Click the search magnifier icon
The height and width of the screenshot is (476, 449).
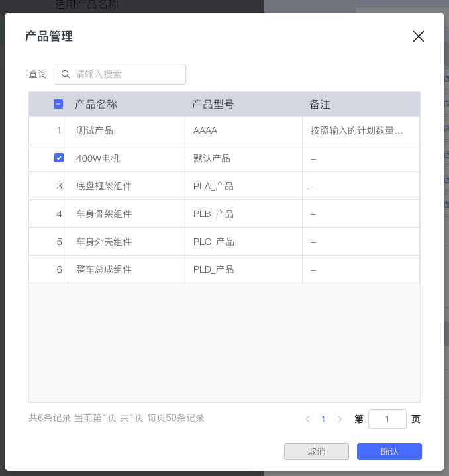66,74
